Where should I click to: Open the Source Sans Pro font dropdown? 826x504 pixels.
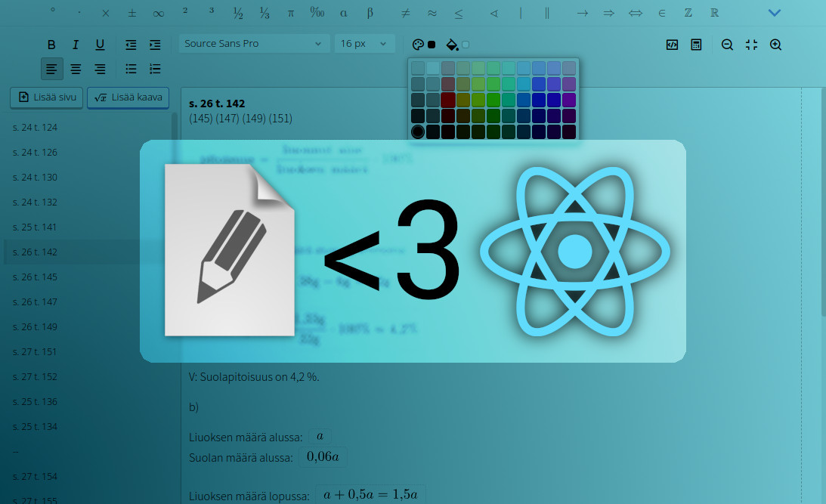[254, 44]
